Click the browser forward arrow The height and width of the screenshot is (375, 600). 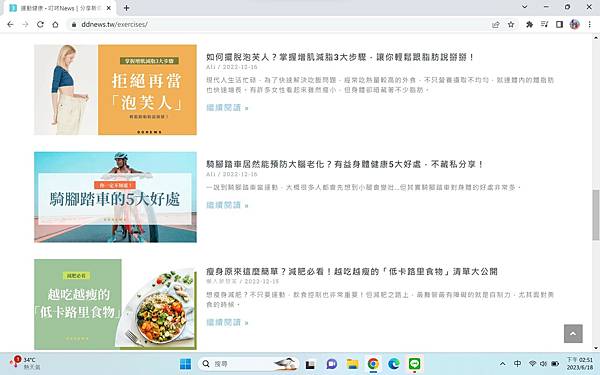[x=25, y=24]
